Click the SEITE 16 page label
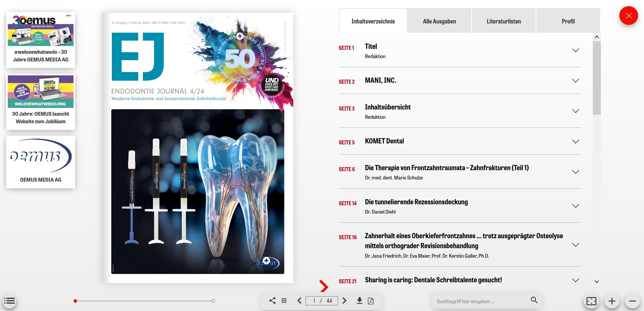The height and width of the screenshot is (311, 644). click(x=348, y=237)
